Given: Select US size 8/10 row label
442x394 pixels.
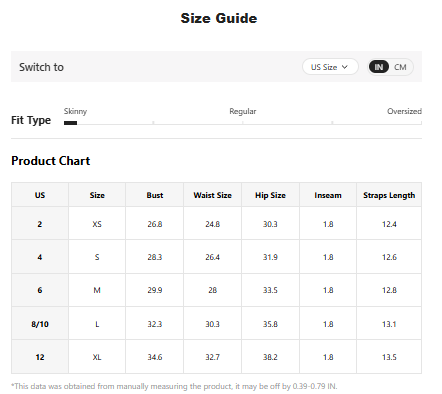Looking at the screenshot, I should point(40,324).
